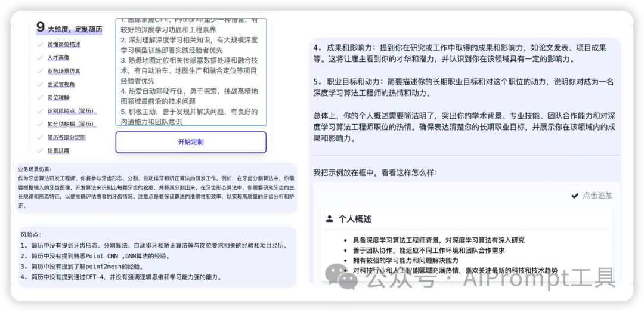Click bullet 具备深度学习算法工程师背景

(439, 240)
